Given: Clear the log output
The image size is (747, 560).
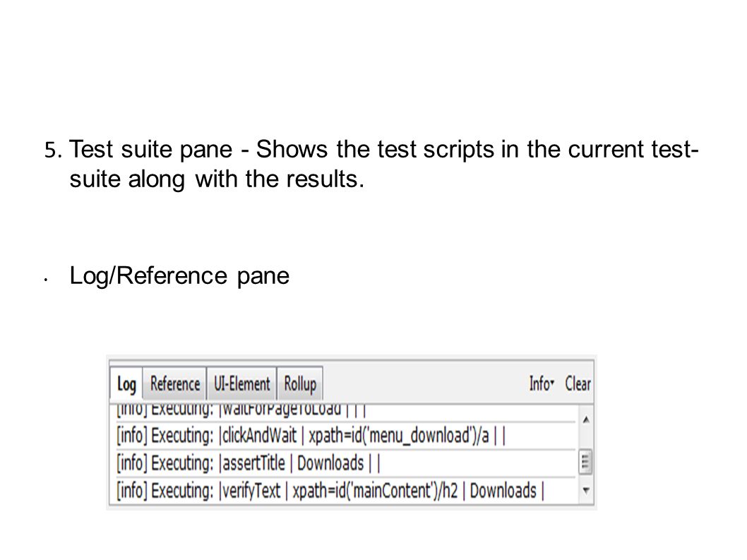Looking at the screenshot, I should coord(578,383).
